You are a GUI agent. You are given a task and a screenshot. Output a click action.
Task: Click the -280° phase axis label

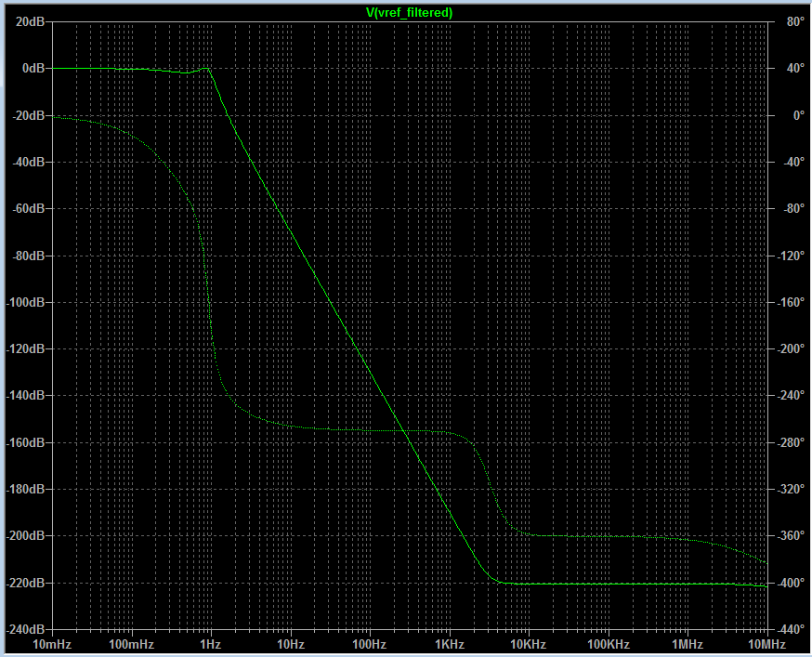click(791, 443)
